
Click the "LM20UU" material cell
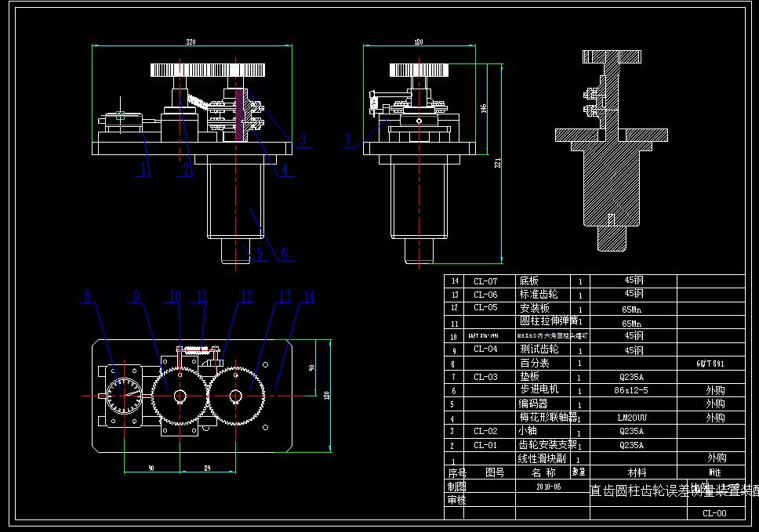tap(632, 418)
